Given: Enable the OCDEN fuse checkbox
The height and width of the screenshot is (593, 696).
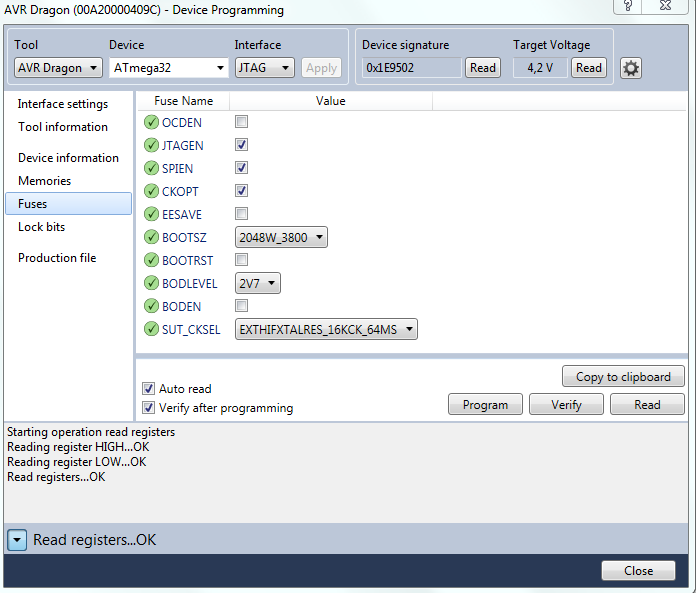Looking at the screenshot, I should click(x=241, y=122).
